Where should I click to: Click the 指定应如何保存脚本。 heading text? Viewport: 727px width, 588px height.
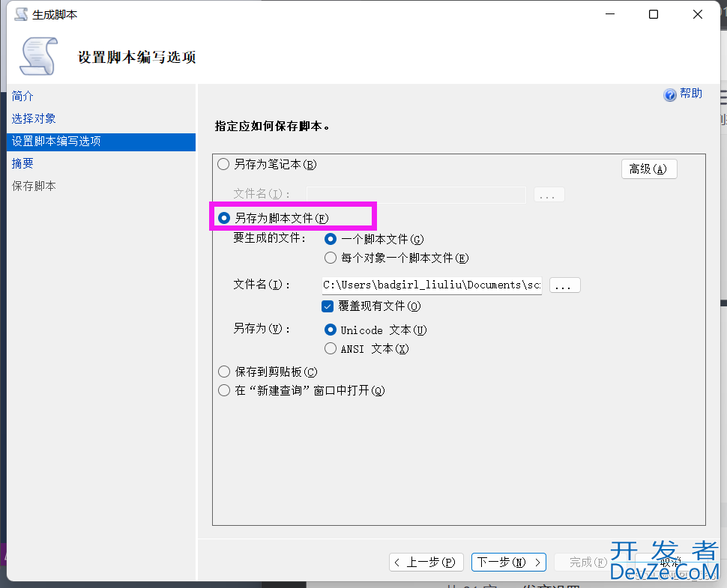pos(273,127)
